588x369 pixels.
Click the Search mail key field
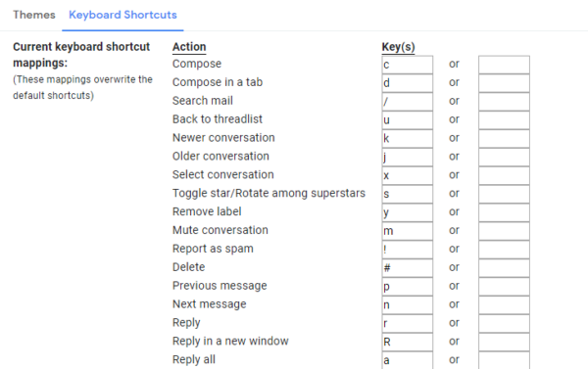coord(408,102)
